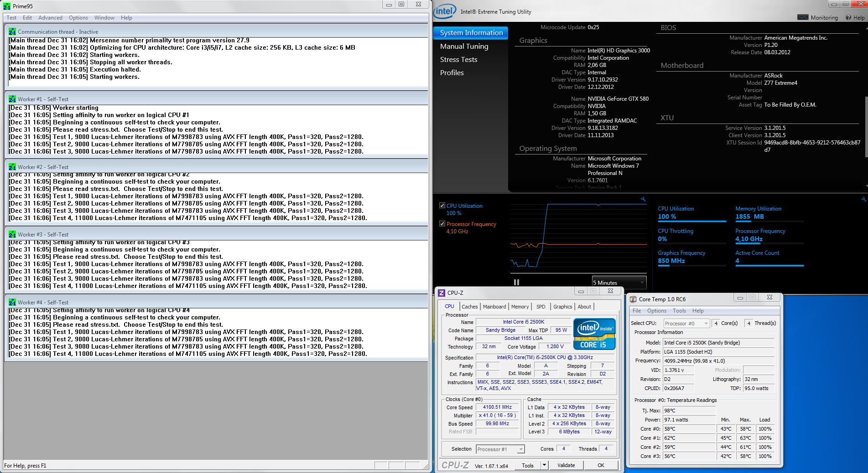Click the Core Speed 4100.51 MHz field
This screenshot has height=473, width=868.
(x=497, y=407)
